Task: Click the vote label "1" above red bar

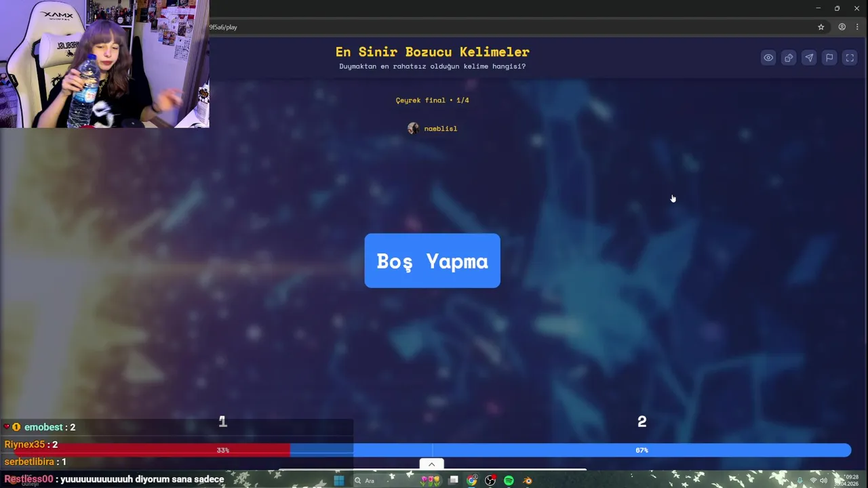Action: 222,422
